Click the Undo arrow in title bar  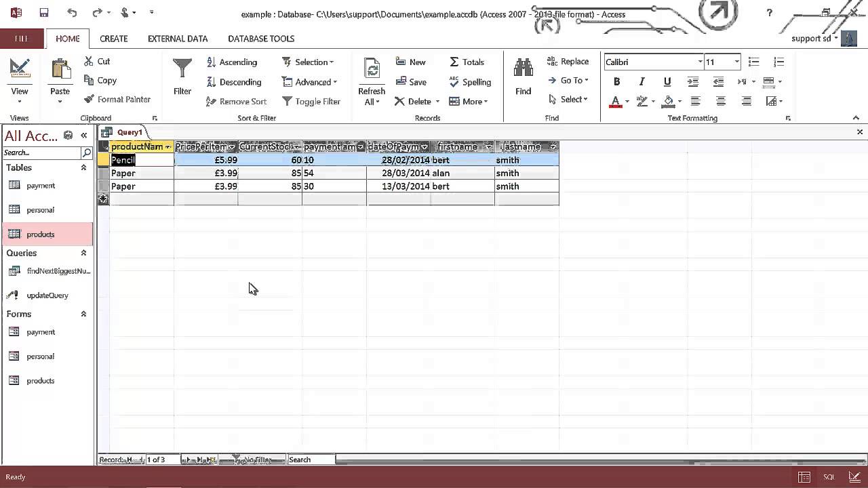[73, 13]
